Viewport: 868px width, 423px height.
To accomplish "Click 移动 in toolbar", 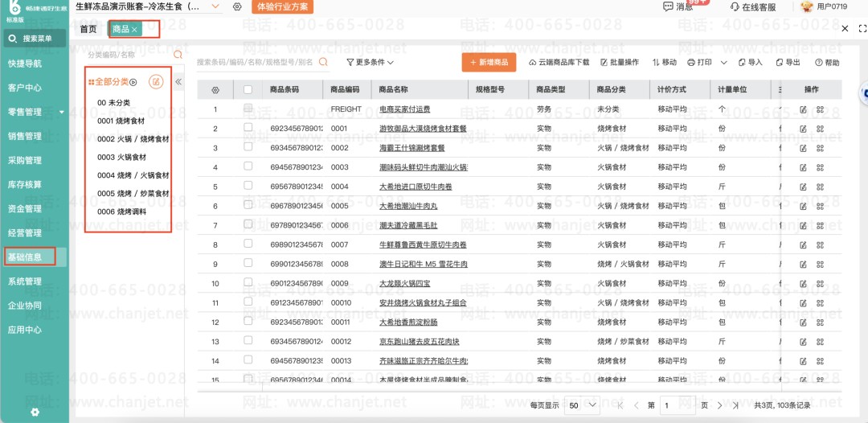I will pyautogui.click(x=665, y=63).
